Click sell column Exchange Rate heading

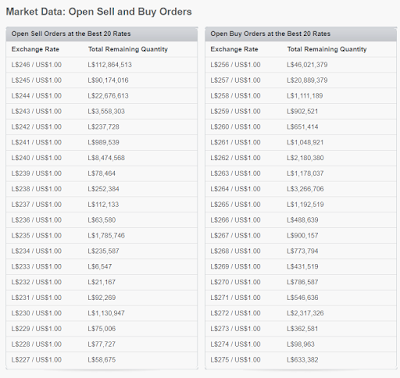click(x=35, y=49)
